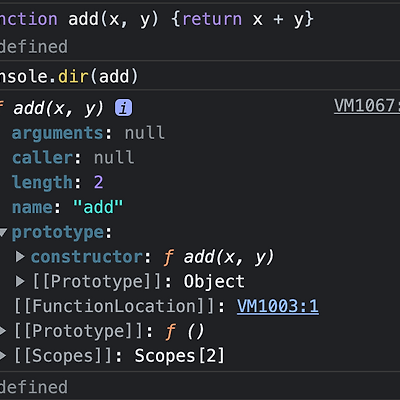Select the caller: null property
Screen dimensions: 400x400
(x=73, y=157)
